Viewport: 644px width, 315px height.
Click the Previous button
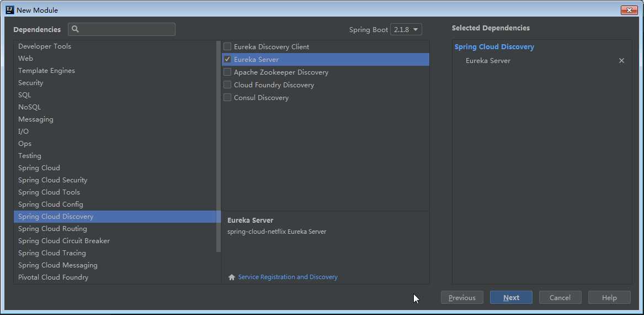click(462, 298)
